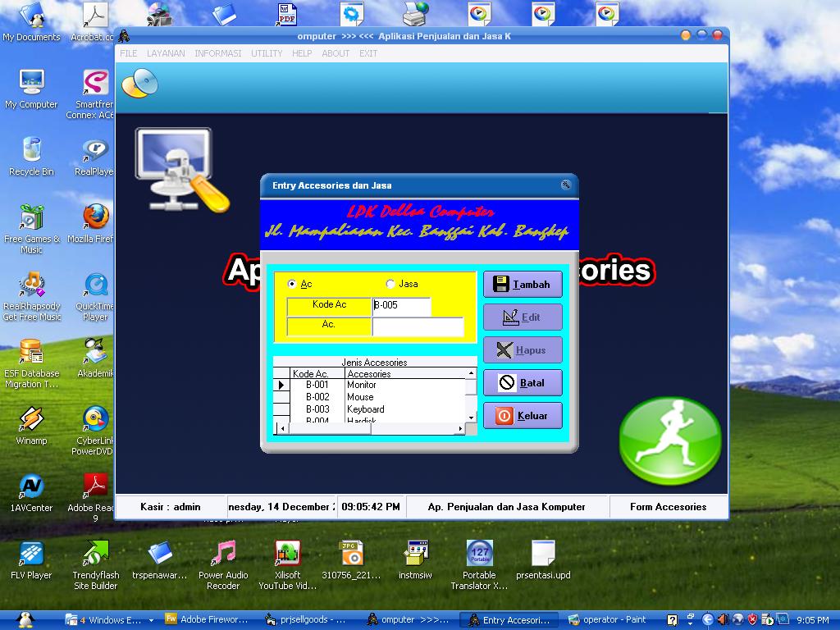Click the volume tray icon
Image resolution: width=840 pixels, height=630 pixels.
tap(723, 620)
